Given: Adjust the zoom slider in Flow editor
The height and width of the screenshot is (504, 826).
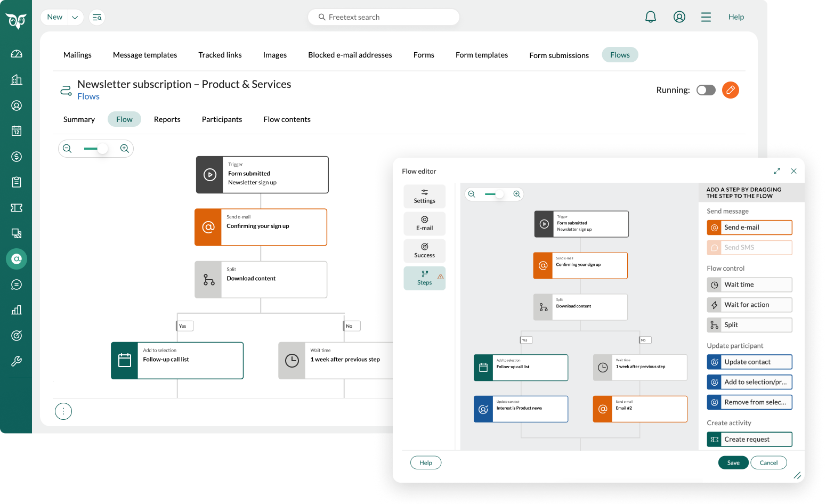Looking at the screenshot, I should pyautogui.click(x=499, y=194).
